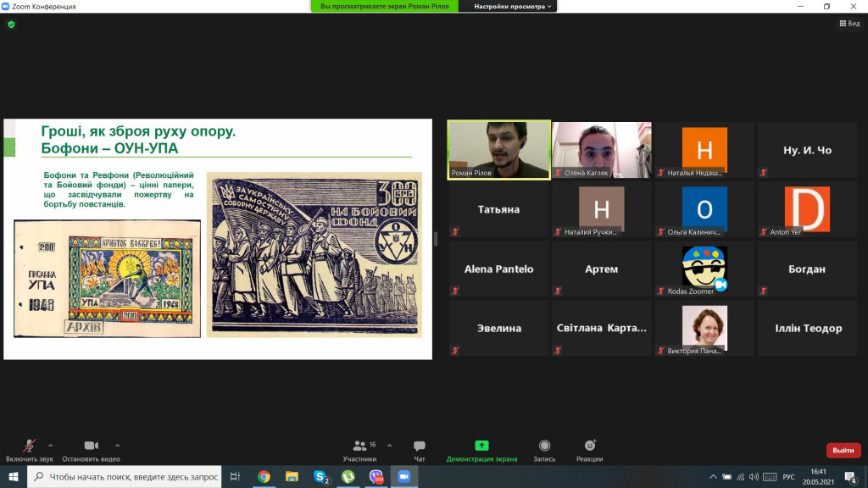Start recording with Запись button

(x=544, y=451)
